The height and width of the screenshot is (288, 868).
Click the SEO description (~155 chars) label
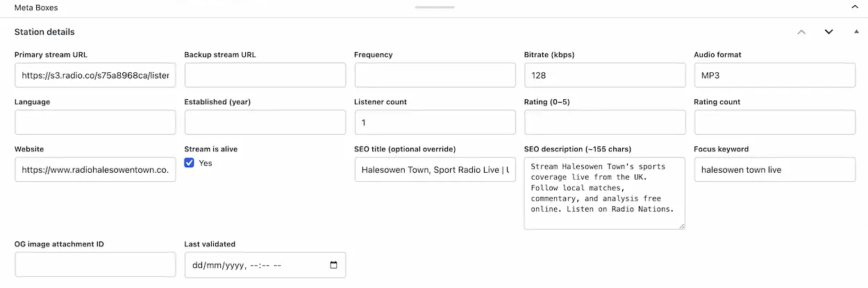click(x=578, y=149)
